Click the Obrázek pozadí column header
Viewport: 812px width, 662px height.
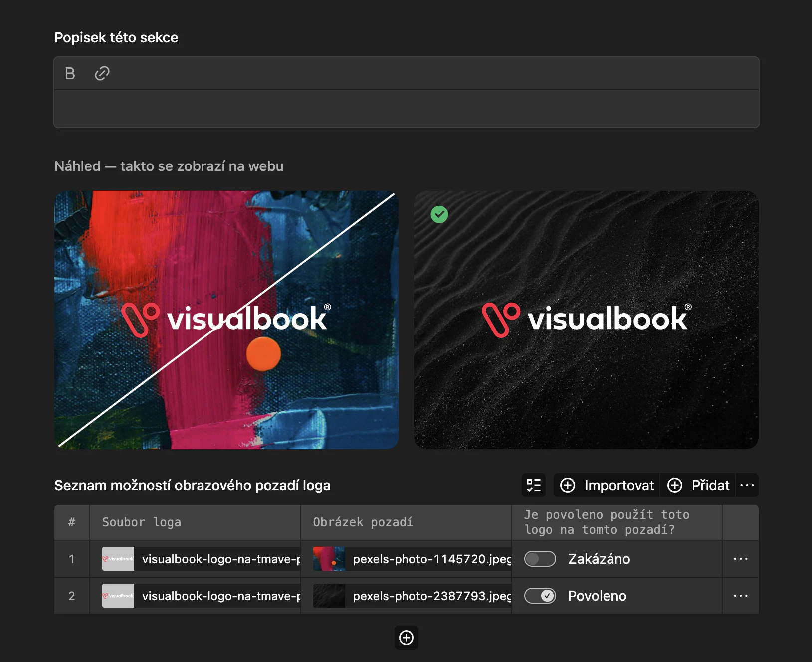[406, 522]
